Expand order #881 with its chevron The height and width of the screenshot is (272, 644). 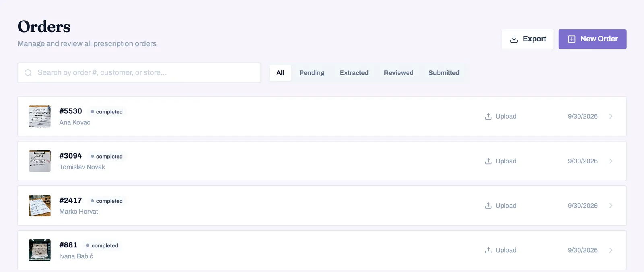tap(611, 250)
